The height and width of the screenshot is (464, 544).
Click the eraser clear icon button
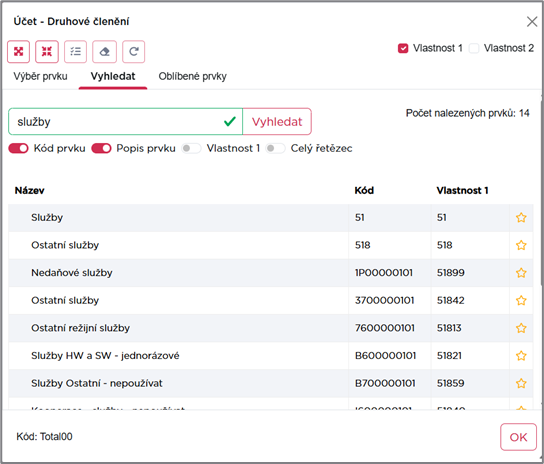coord(104,52)
